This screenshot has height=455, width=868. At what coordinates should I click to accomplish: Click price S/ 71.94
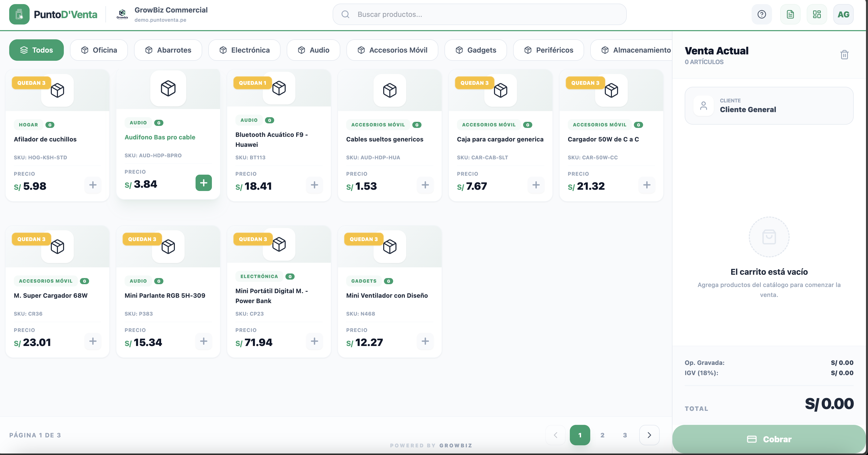click(x=254, y=342)
